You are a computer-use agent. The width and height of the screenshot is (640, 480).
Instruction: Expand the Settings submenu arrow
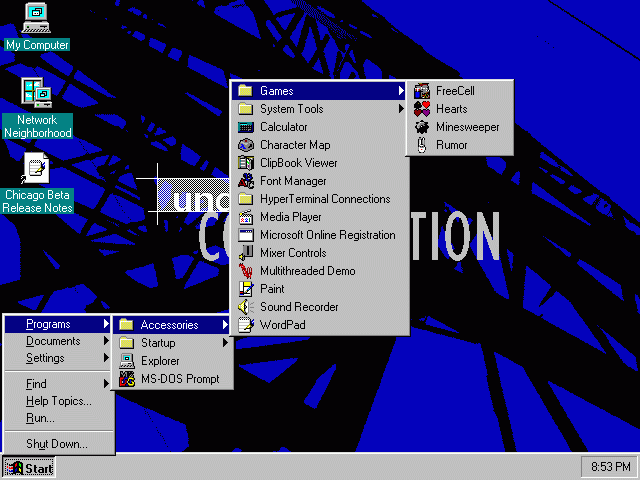point(106,358)
